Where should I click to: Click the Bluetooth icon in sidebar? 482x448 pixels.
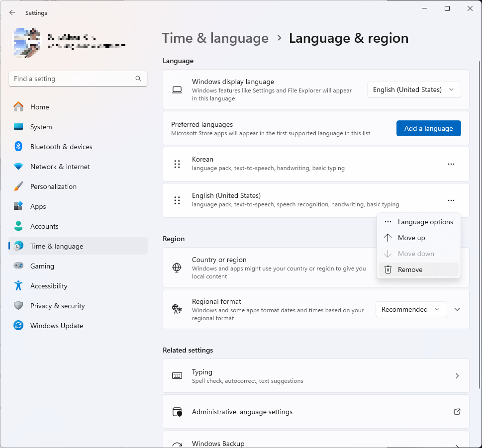(x=18, y=146)
